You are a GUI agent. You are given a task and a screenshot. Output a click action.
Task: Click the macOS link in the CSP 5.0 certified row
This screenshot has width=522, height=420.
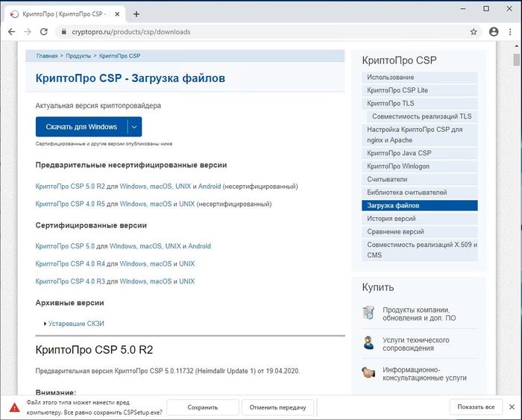point(151,246)
